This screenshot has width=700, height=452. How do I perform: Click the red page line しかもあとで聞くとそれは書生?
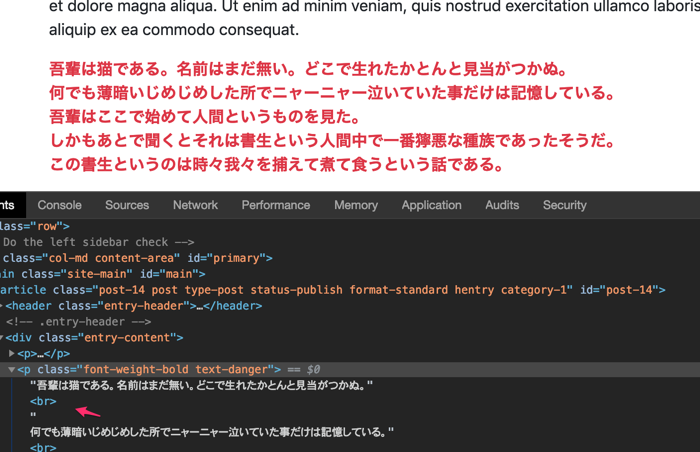point(332,140)
